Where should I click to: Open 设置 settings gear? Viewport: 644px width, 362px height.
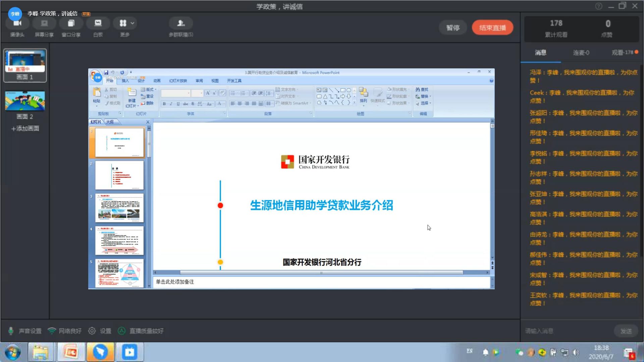(x=100, y=331)
